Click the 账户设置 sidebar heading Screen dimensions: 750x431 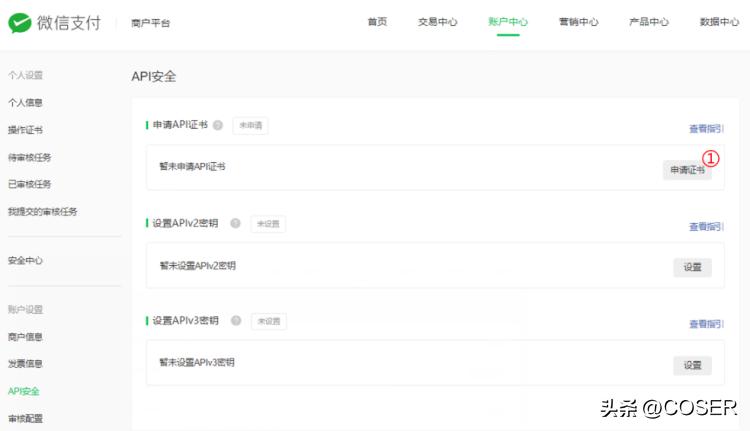pos(25,309)
